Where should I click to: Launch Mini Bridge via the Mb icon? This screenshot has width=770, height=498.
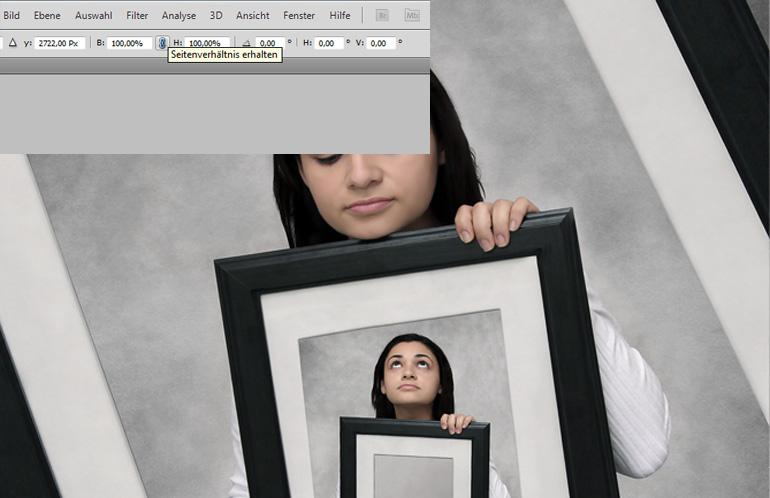412,15
